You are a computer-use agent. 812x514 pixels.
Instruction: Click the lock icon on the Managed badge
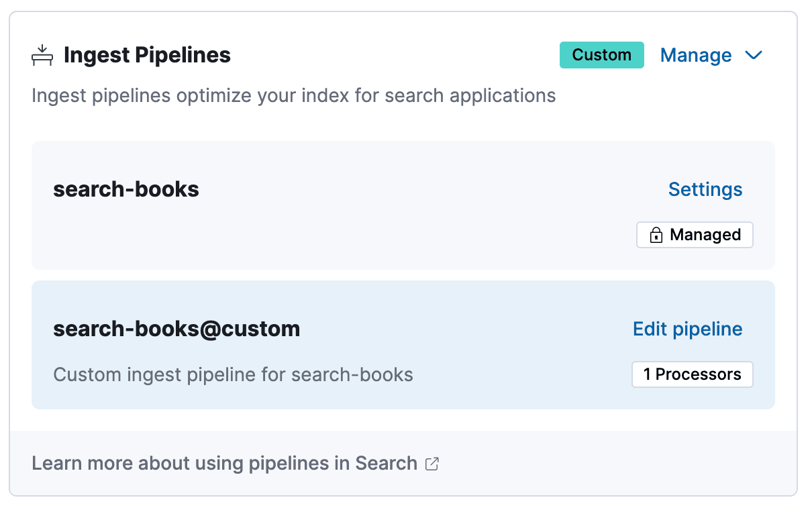pyautogui.click(x=656, y=234)
